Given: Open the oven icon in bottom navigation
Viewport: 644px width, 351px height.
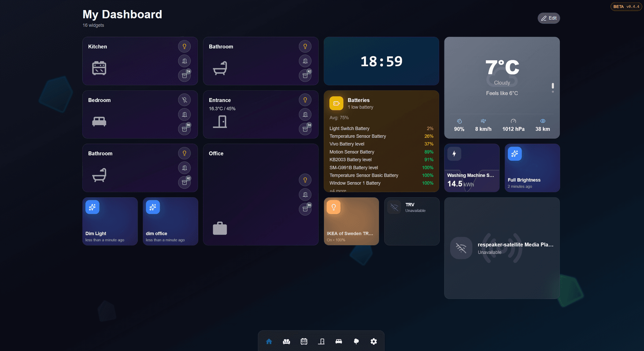Looking at the screenshot, I should point(304,341).
